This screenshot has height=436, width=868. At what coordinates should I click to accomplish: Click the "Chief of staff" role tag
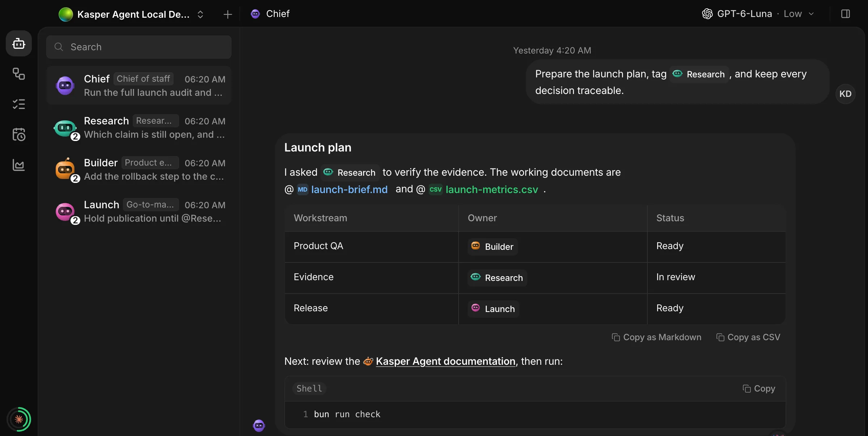pos(143,79)
